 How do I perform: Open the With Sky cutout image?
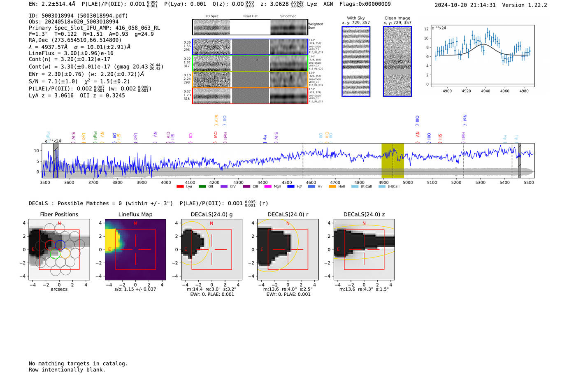click(x=356, y=61)
